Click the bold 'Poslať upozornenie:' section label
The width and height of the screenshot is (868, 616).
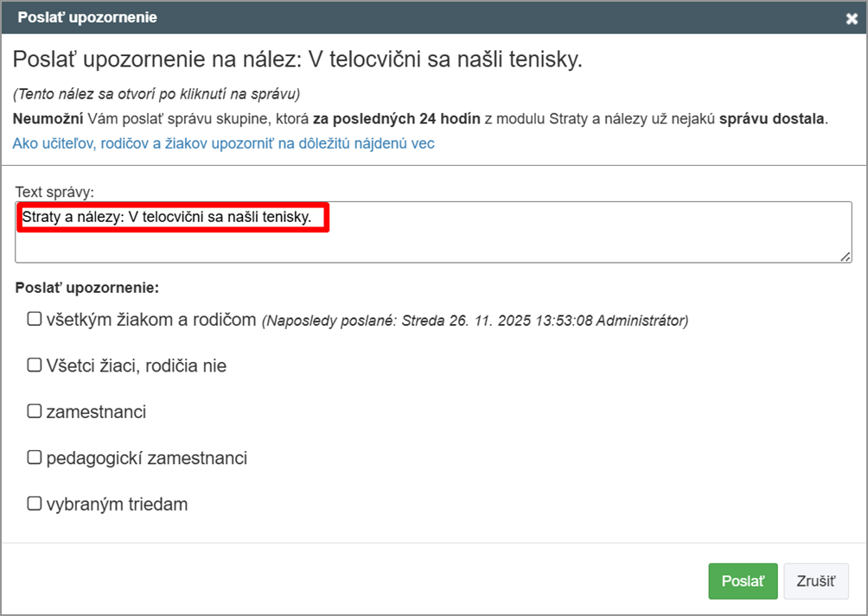point(87,286)
